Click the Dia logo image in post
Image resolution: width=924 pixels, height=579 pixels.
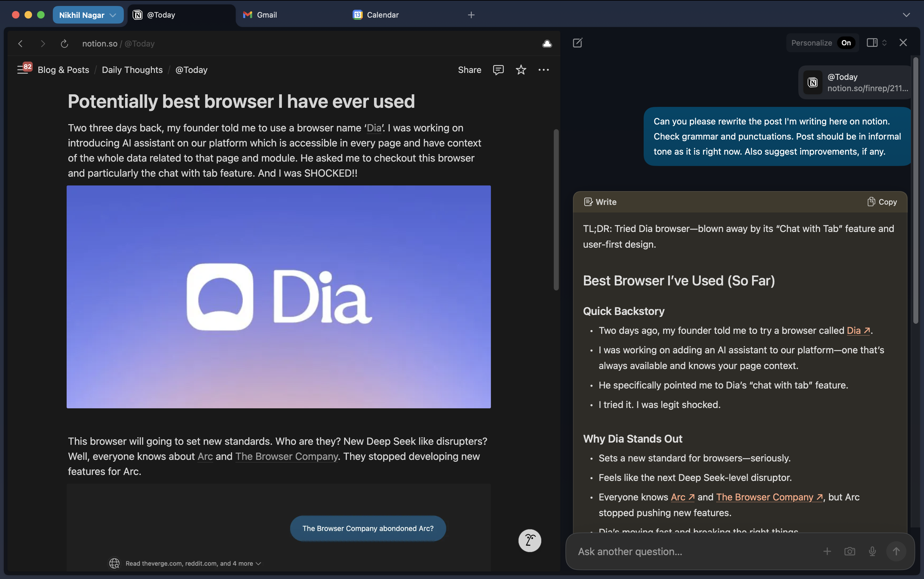(x=279, y=297)
